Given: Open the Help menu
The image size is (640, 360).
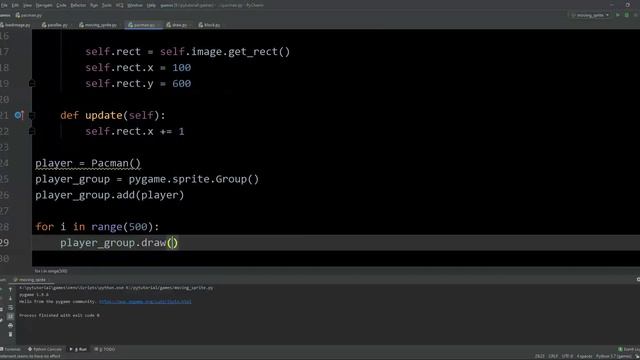Looking at the screenshot, I should pyautogui.click(x=151, y=5).
